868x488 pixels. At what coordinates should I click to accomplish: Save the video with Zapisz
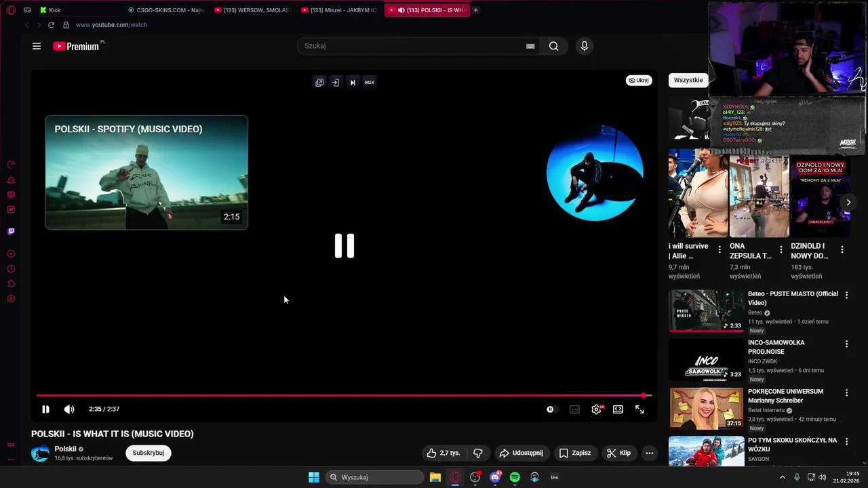pyautogui.click(x=574, y=453)
